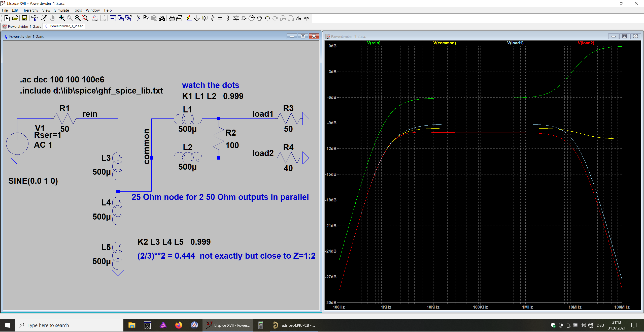Open the Simulate menu
644x332 pixels.
[x=61, y=10]
